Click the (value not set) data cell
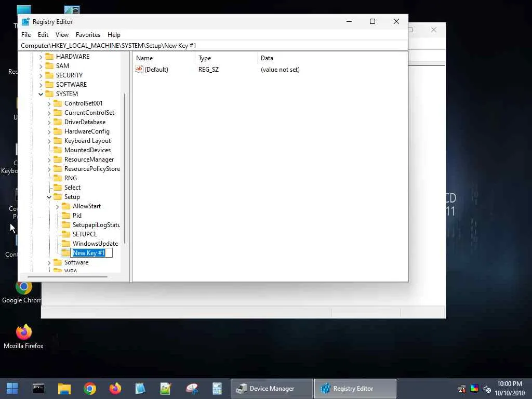The image size is (532, 399). [280, 70]
